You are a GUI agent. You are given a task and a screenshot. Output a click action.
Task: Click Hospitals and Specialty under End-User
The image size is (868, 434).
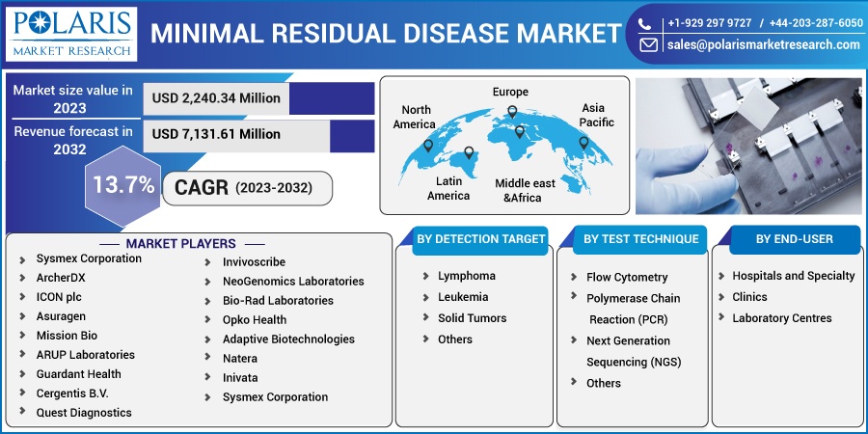[x=794, y=276]
